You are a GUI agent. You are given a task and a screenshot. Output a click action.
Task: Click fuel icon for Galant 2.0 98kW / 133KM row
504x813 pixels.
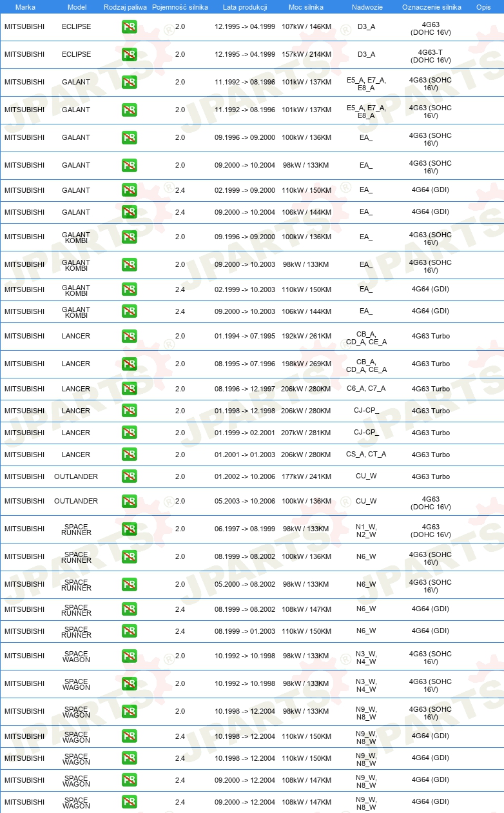click(129, 165)
